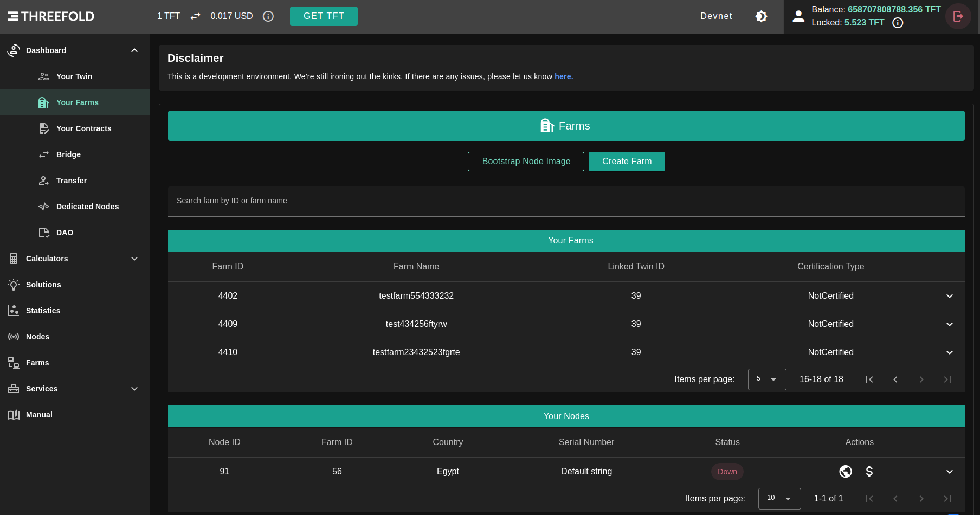Expand farm 4402 row details
The width and height of the screenshot is (980, 515).
point(949,296)
